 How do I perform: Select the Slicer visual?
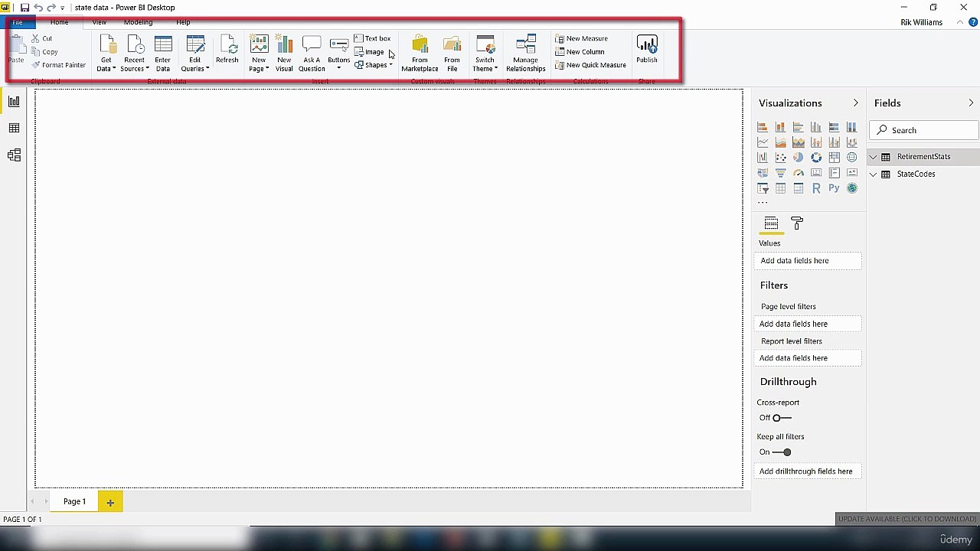click(x=763, y=188)
